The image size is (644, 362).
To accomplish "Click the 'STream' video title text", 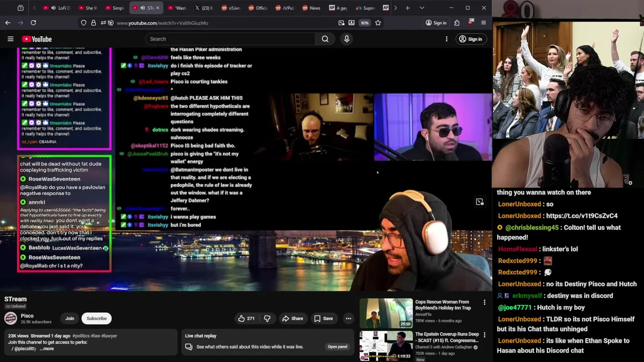I will (x=16, y=299).
